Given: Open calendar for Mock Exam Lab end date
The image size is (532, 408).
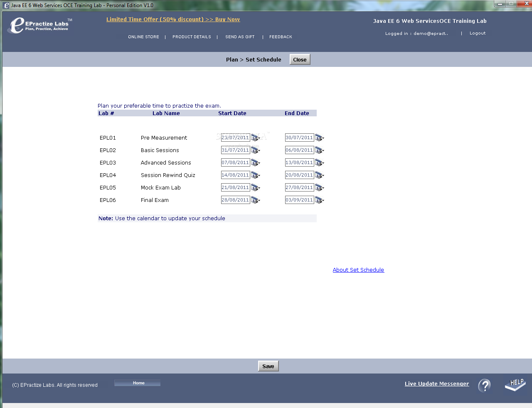Looking at the screenshot, I should [x=320, y=188].
